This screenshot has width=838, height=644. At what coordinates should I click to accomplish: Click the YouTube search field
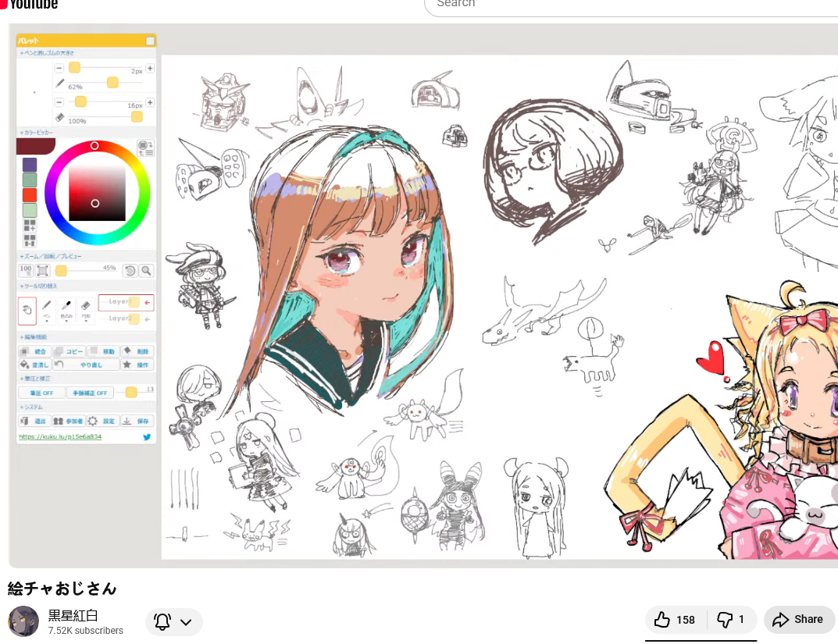click(630, 4)
